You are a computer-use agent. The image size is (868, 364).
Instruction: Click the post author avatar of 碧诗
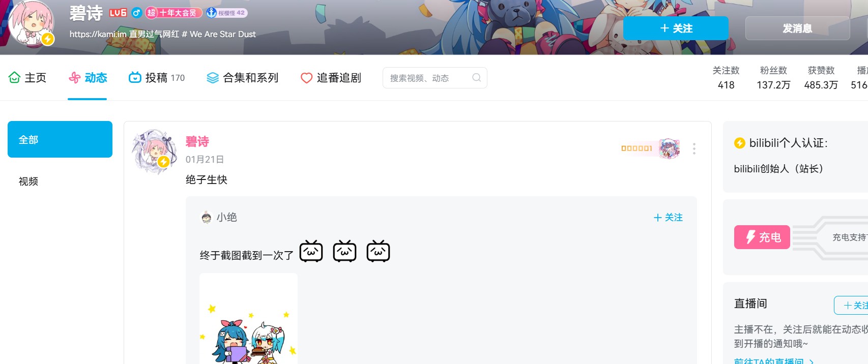(154, 151)
